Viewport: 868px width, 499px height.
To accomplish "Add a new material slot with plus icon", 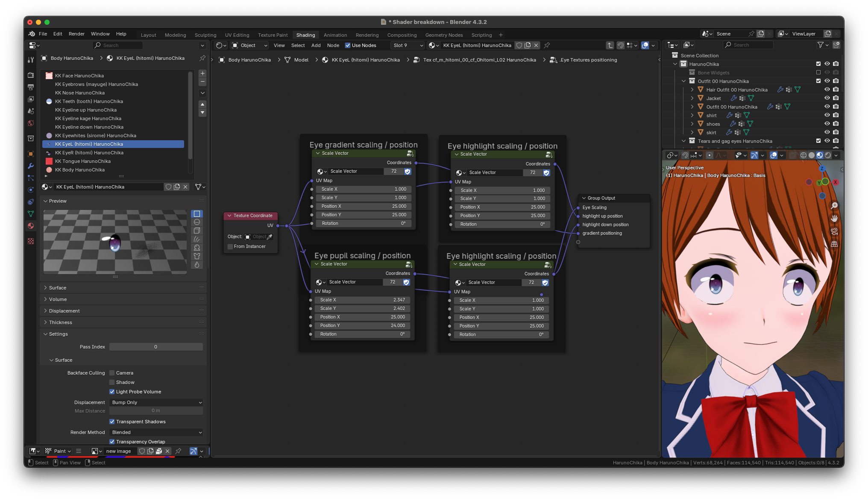I will 202,74.
